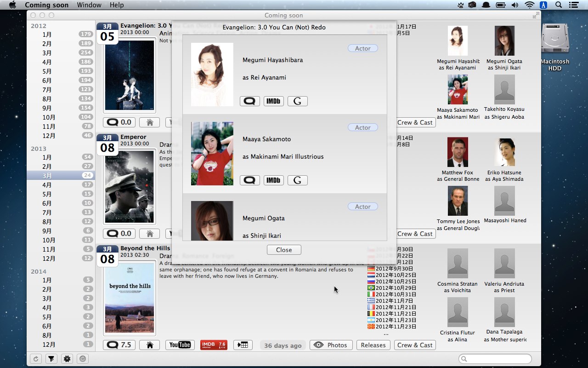Open Releases for Beyond the Hills
588x368 pixels.
pos(373,345)
